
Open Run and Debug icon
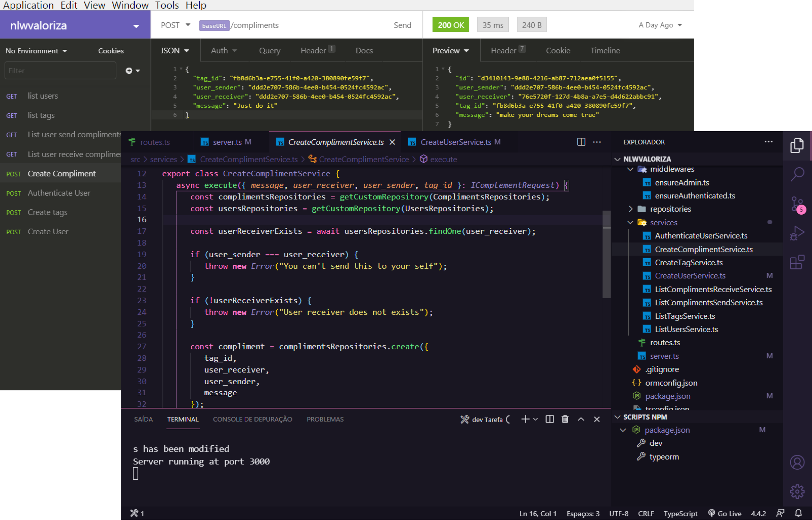[x=797, y=233]
